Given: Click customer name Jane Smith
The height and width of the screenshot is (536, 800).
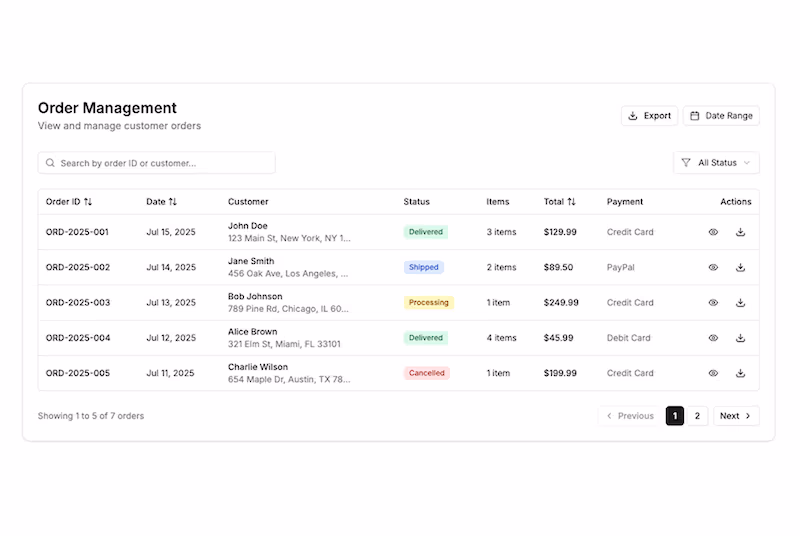Looking at the screenshot, I should tap(251, 261).
